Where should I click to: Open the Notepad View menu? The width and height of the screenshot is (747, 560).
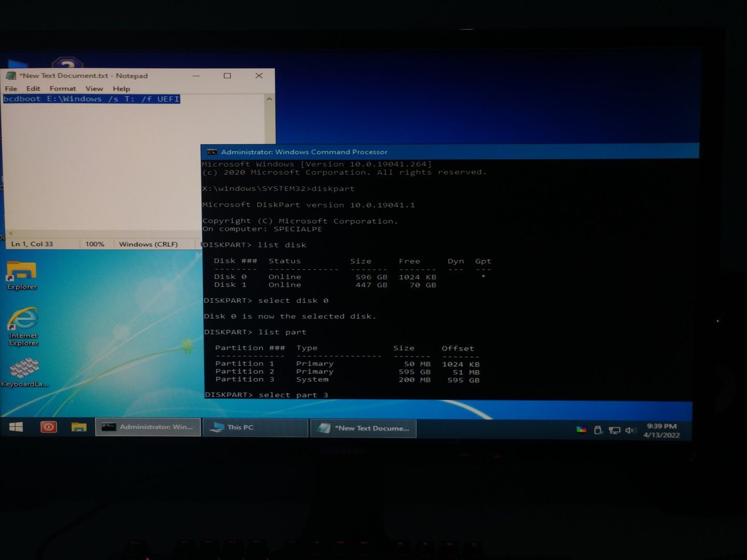pyautogui.click(x=94, y=89)
